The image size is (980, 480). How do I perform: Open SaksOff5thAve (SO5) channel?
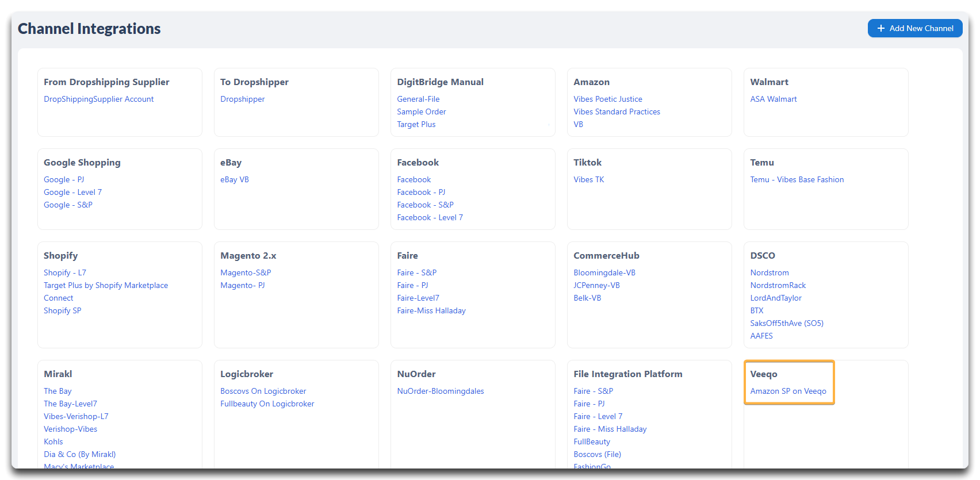[787, 323]
